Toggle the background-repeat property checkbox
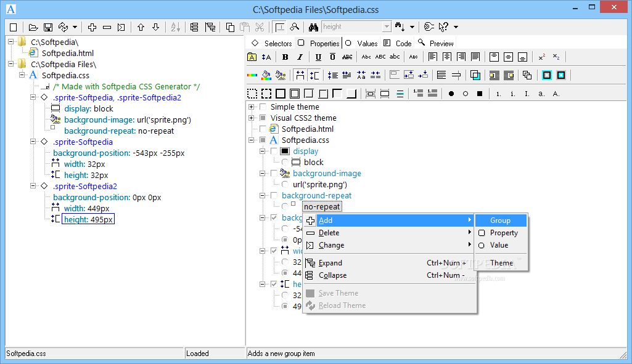 274,195
